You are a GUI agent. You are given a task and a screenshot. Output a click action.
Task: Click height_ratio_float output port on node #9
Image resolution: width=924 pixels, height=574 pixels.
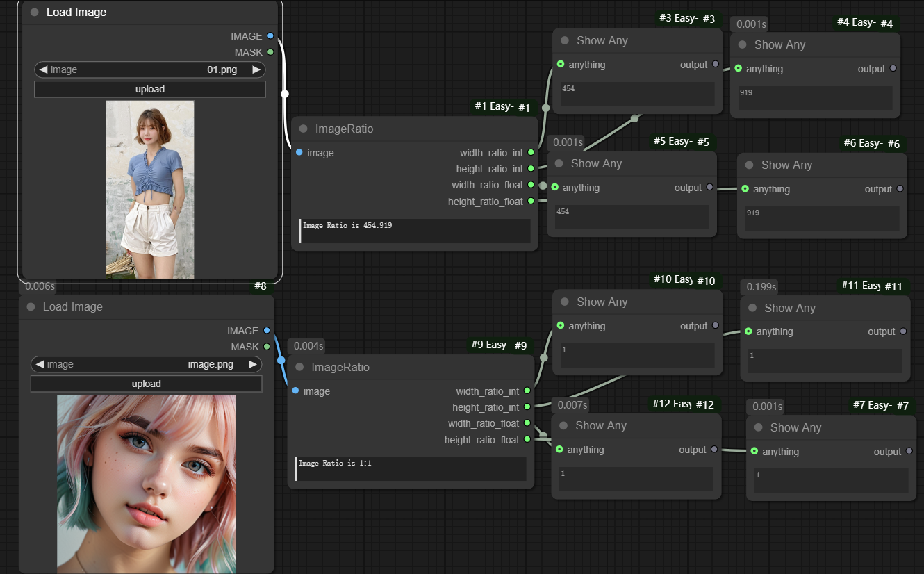(x=527, y=440)
